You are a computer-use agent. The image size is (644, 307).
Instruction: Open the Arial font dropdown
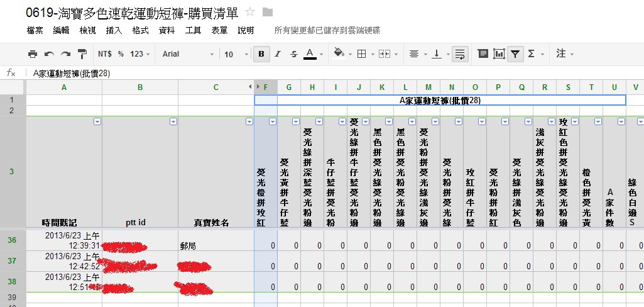tap(188, 54)
